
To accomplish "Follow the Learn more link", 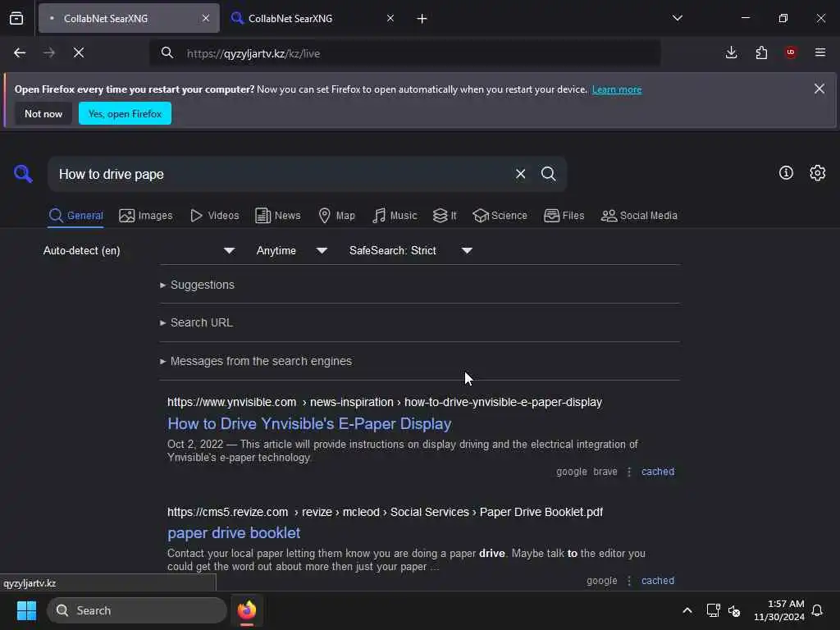I will tap(617, 89).
